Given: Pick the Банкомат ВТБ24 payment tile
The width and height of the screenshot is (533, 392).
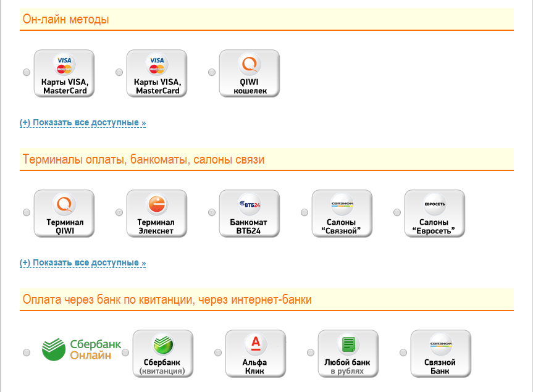Looking at the screenshot, I should pyautogui.click(x=250, y=214).
